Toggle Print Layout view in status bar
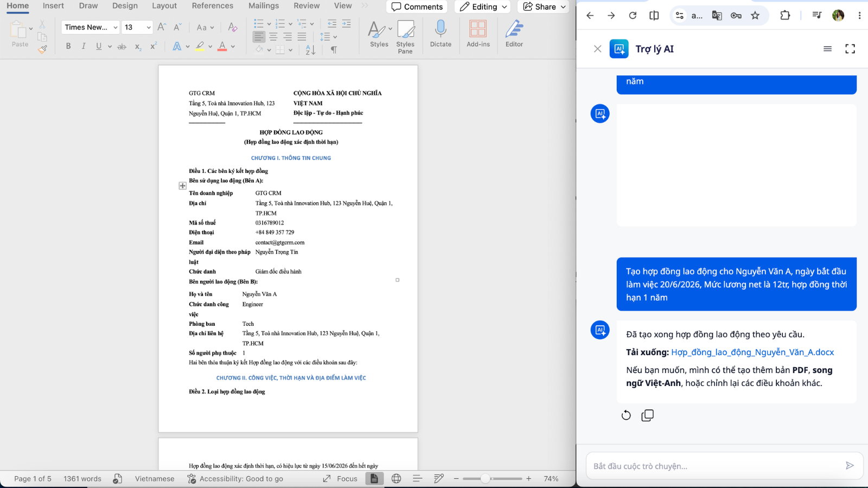 click(374, 479)
